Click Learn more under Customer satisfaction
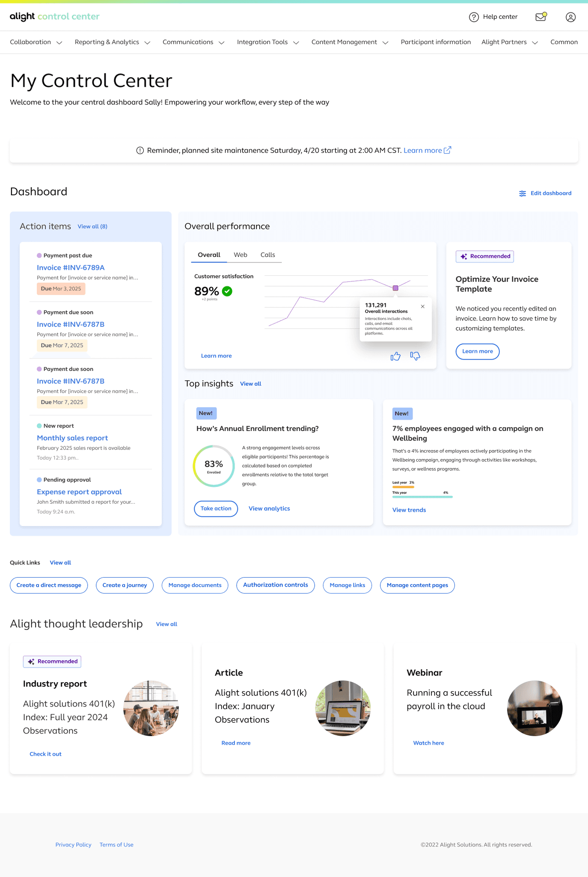 (217, 356)
